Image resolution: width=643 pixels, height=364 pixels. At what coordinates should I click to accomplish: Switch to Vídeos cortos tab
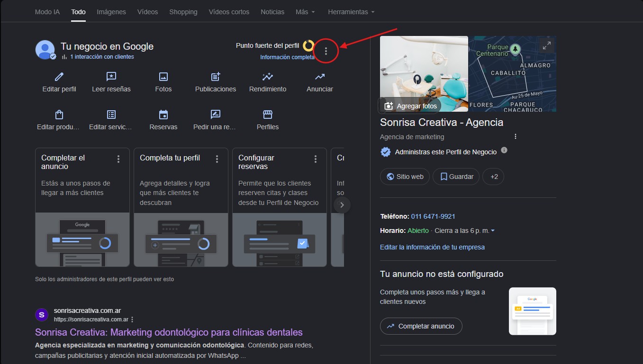(229, 12)
